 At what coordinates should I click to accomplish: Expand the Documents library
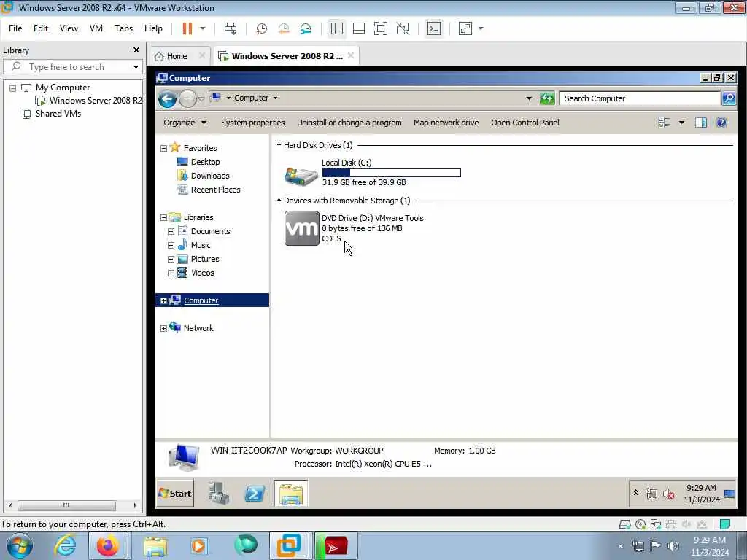[171, 231]
